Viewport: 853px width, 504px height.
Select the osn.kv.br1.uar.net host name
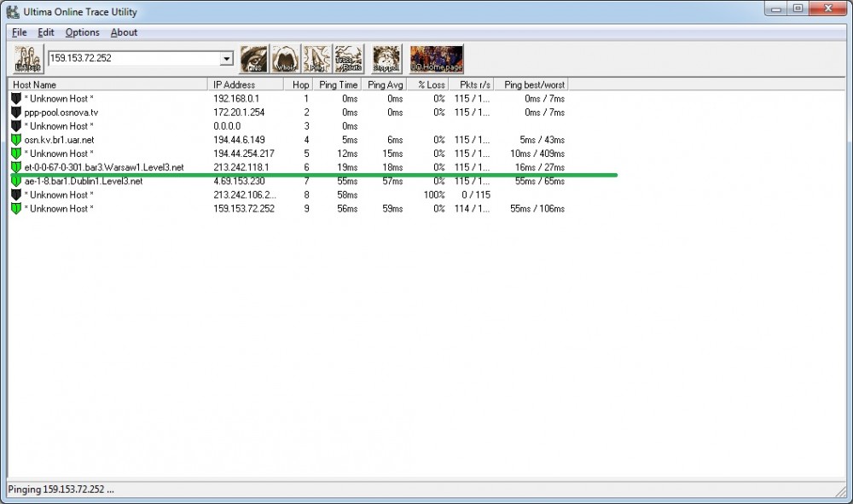point(59,140)
